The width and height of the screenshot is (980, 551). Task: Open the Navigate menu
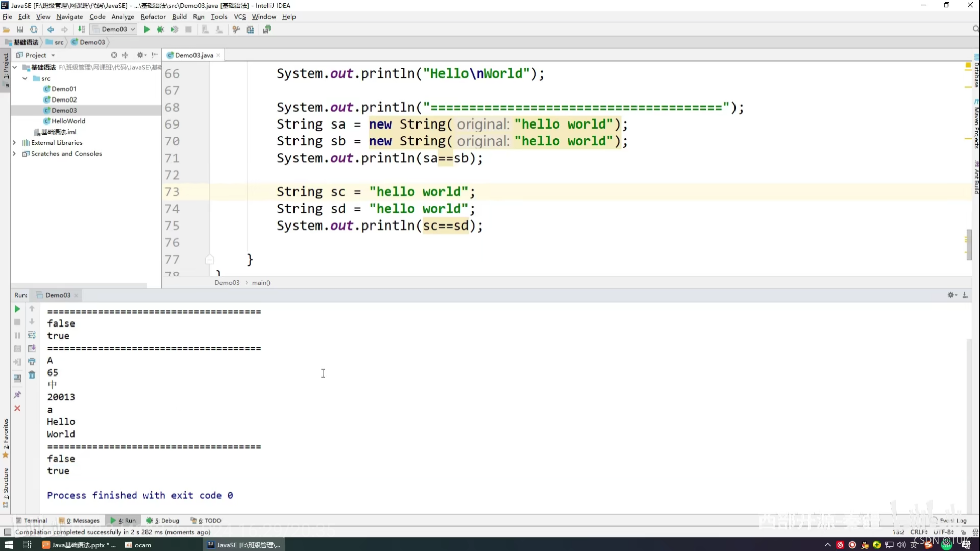[x=69, y=17]
